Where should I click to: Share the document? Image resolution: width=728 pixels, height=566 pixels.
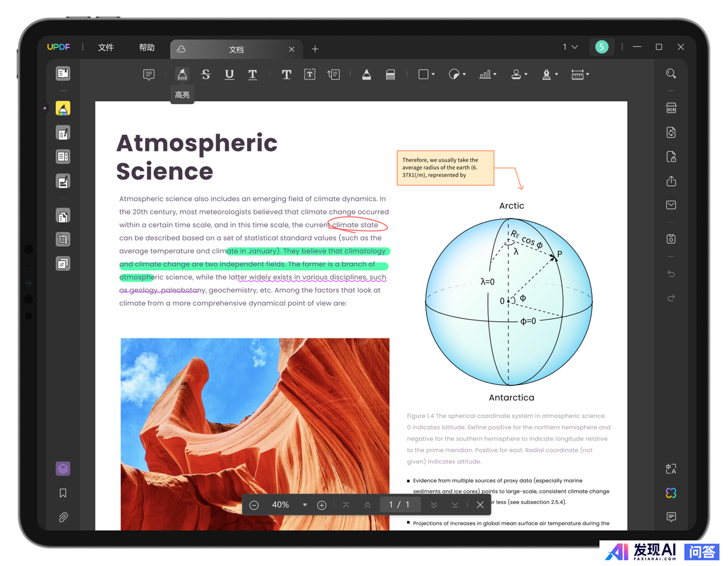[671, 181]
